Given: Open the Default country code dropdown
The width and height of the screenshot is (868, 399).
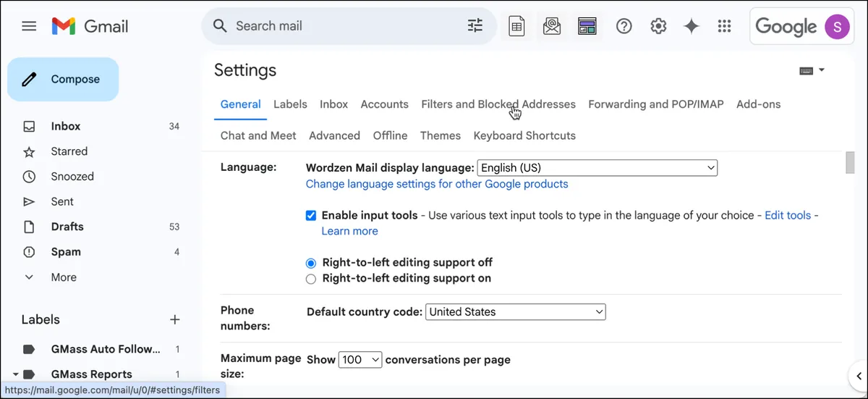Looking at the screenshot, I should coord(515,312).
